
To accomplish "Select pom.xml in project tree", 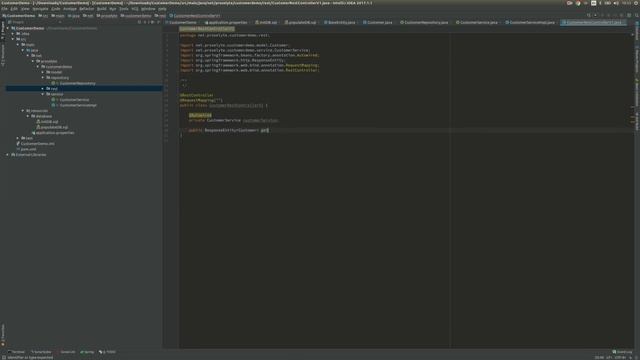I will tap(28, 149).
